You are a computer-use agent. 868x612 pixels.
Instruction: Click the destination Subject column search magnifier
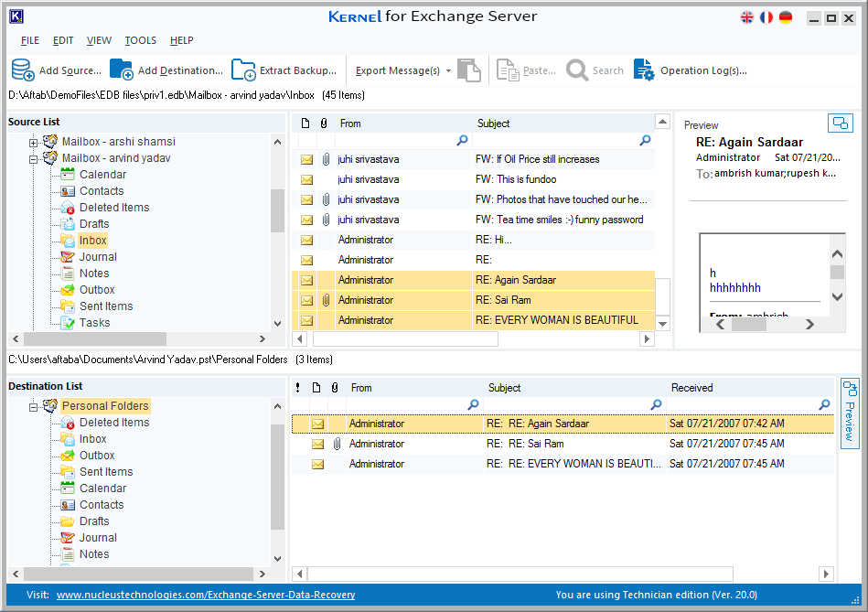tap(656, 405)
